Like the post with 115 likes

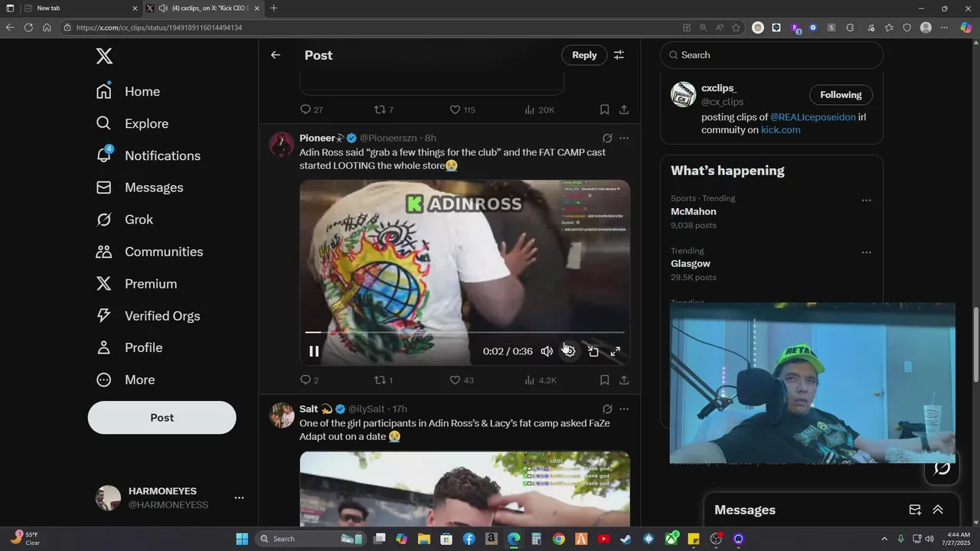tap(462, 109)
